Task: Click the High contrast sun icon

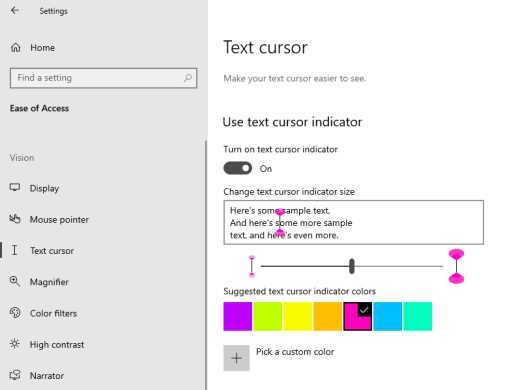Action: click(x=15, y=344)
